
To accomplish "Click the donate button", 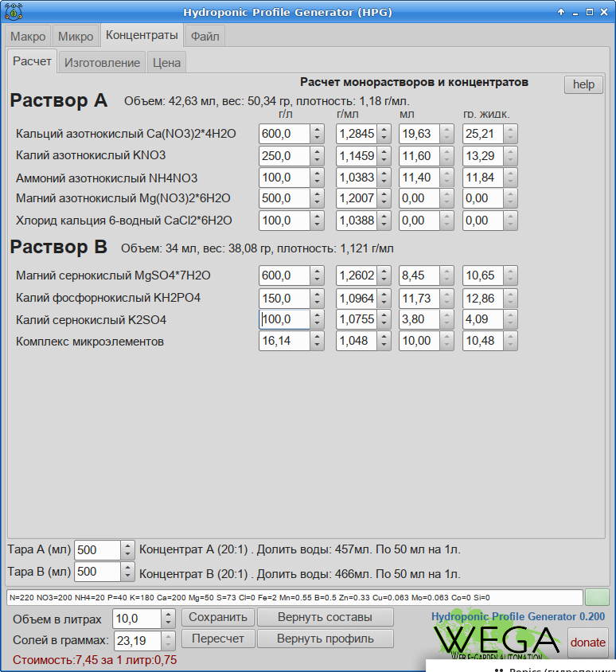I will coord(587,643).
